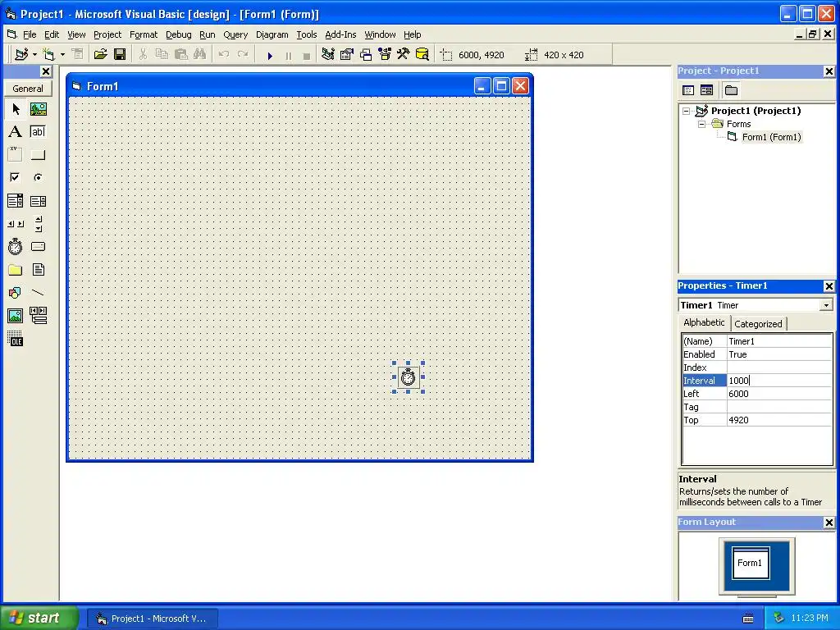Collapse the Forms folder node
840x630 pixels.
coord(702,125)
